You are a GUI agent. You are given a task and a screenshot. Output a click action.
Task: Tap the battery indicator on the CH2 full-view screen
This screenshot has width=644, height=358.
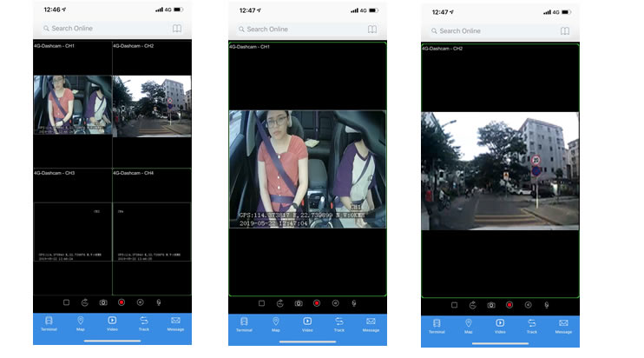(567, 12)
